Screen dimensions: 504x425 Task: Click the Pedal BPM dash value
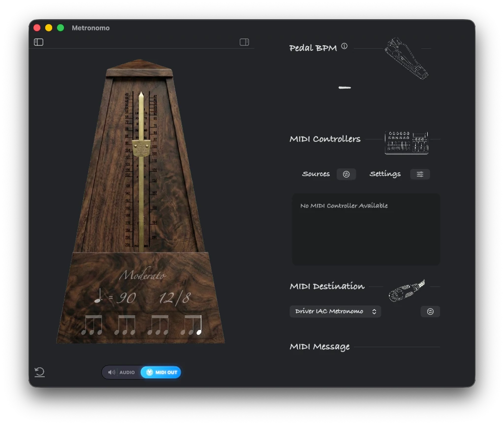[345, 87]
